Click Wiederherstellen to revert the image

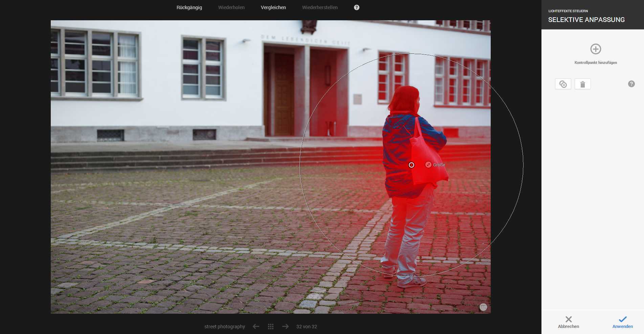click(x=319, y=7)
